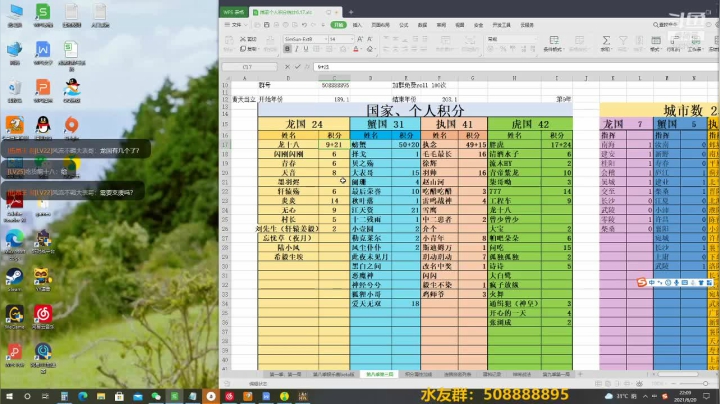The height and width of the screenshot is (404, 720).
Task: Select cell with 17+24 in row 17
Action: (x=557, y=144)
